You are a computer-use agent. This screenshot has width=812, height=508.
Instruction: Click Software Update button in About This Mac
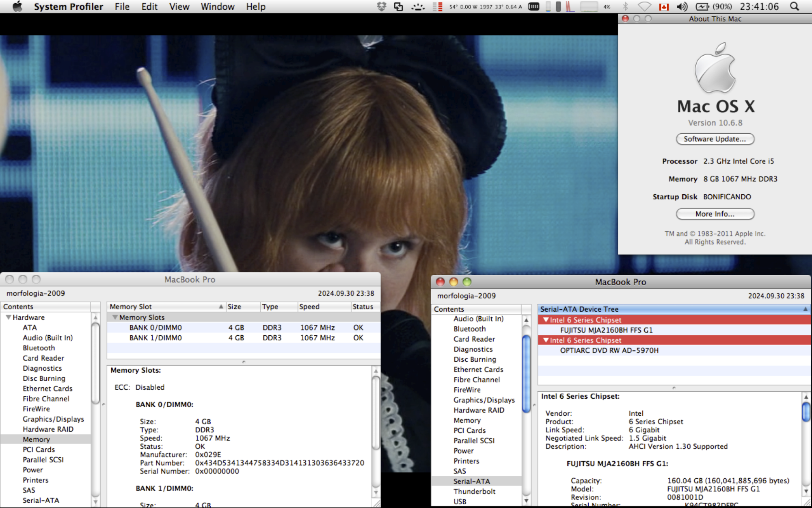point(715,139)
